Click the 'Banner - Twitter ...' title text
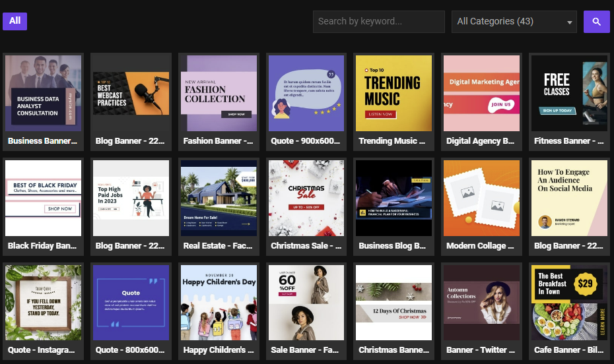This screenshot has width=614, height=364. coord(481,350)
